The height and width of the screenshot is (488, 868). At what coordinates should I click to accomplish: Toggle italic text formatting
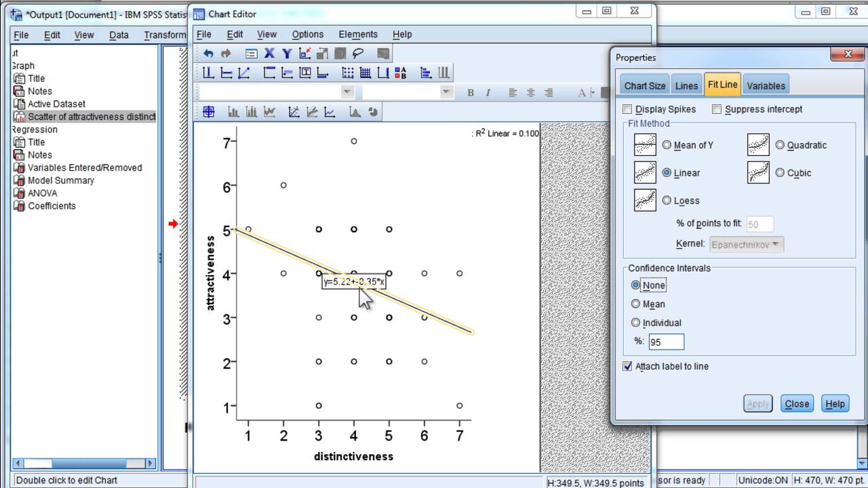pyautogui.click(x=488, y=92)
